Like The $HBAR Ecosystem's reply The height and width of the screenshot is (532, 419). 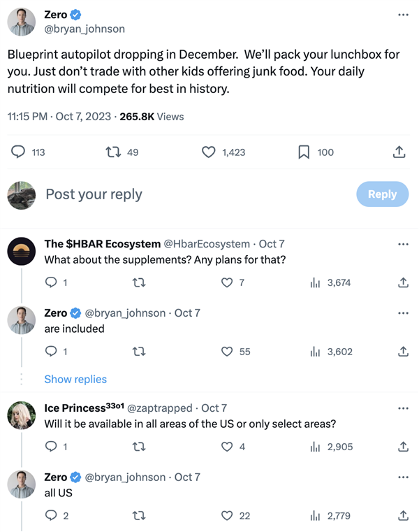click(x=226, y=282)
